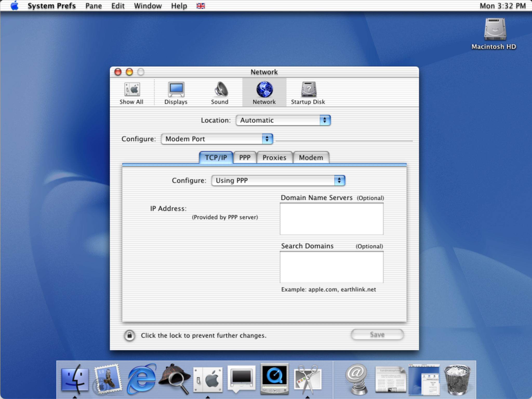The width and height of the screenshot is (532, 399).
Task: Click System Preferences icon in Dock
Action: tap(208, 380)
